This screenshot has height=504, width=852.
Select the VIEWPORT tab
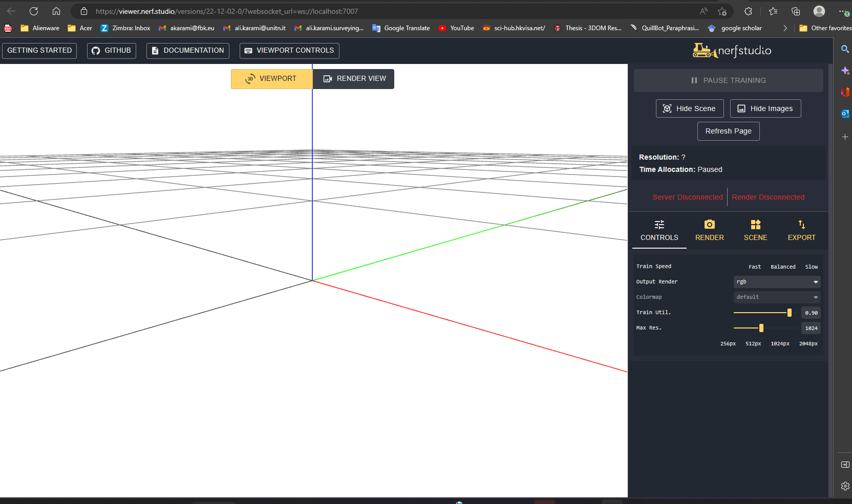click(272, 78)
